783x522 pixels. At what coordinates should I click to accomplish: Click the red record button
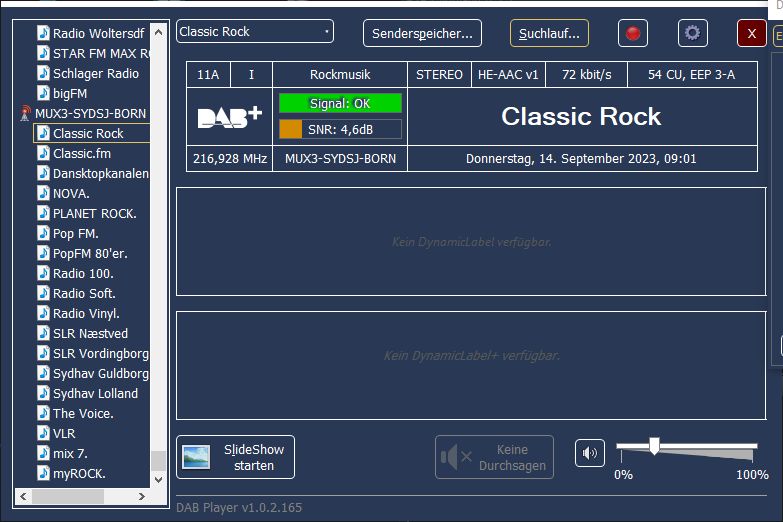(632, 33)
